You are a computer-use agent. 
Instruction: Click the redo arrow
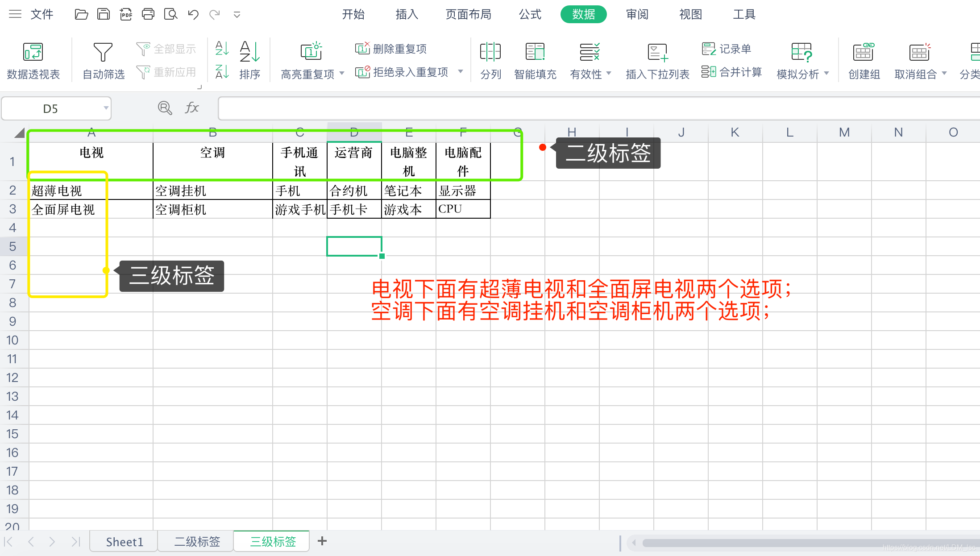coord(215,14)
